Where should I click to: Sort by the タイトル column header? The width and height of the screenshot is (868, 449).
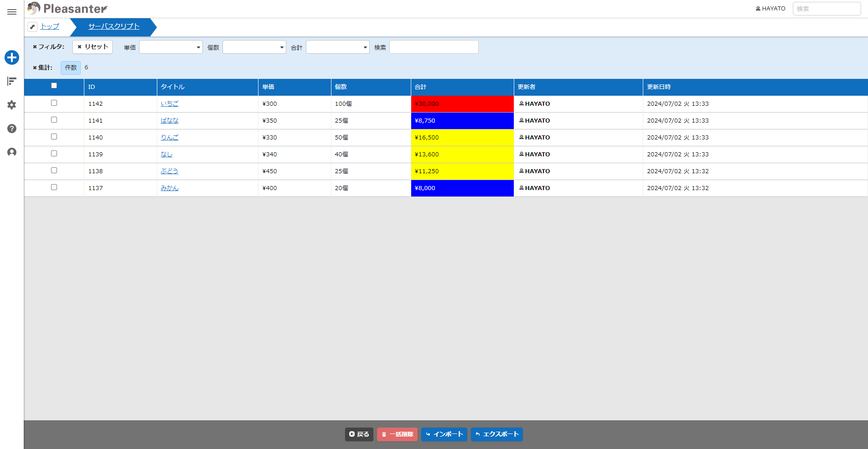207,87
